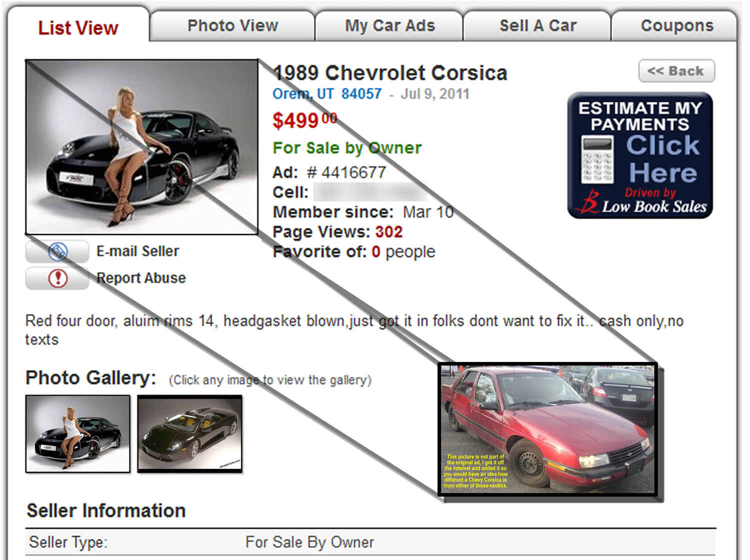Switch to the Photo View tab
The width and height of the screenshot is (750, 560).
(232, 25)
